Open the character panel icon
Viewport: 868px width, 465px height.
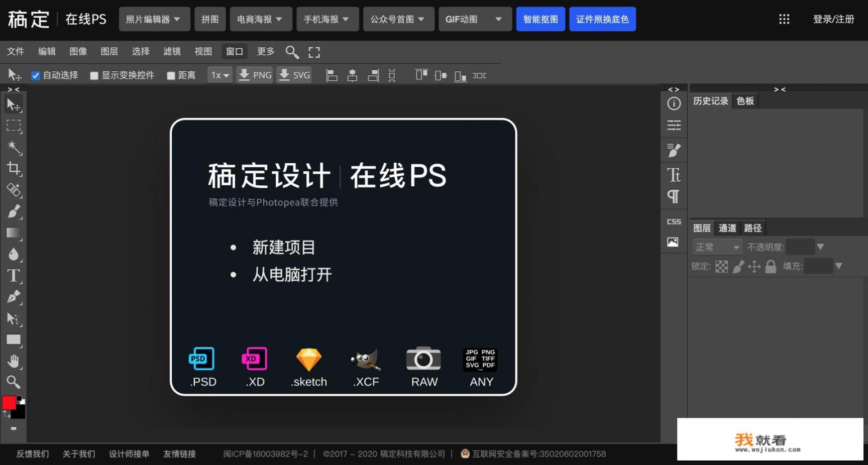point(674,175)
